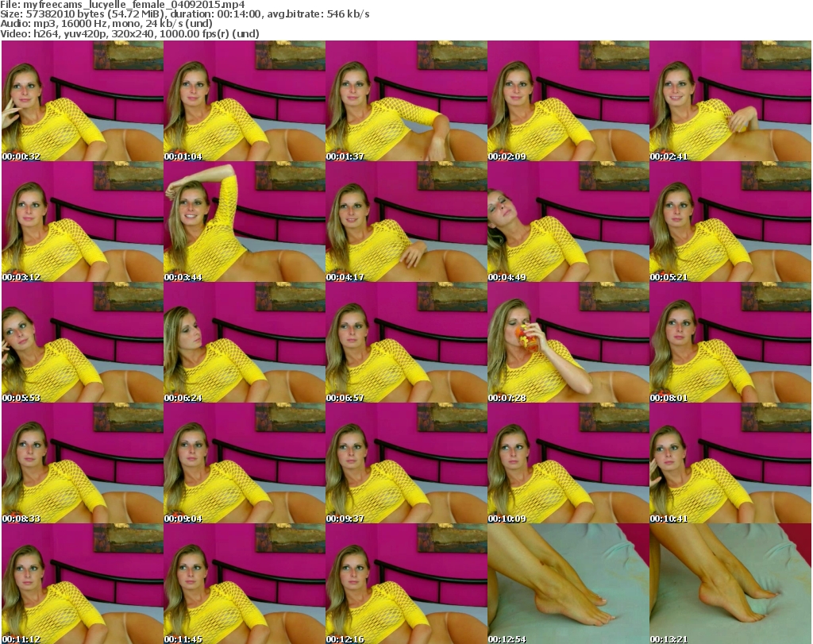
Task: Pick the 00:06:57 frame
Action: [x=406, y=343]
